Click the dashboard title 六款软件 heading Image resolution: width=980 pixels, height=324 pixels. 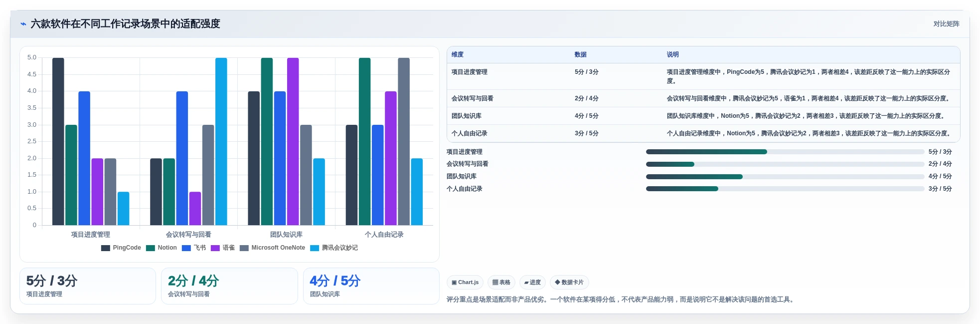(x=125, y=24)
